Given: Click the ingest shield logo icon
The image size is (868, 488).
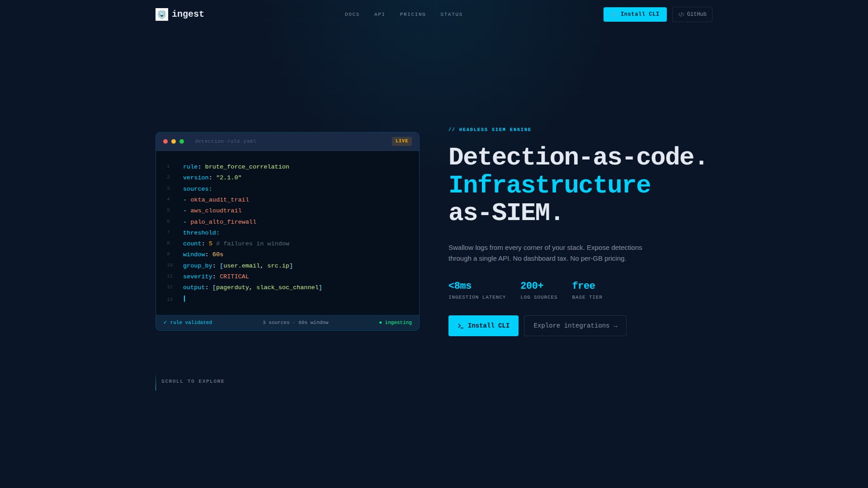Looking at the screenshot, I should 161,14.
